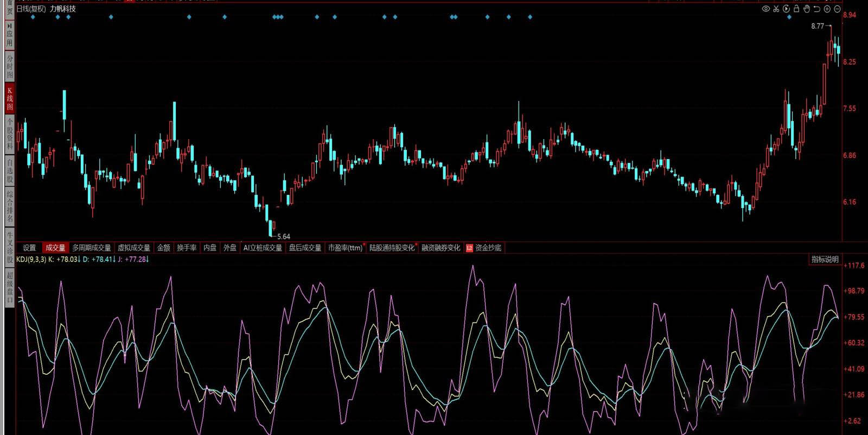Image resolution: width=868 pixels, height=435 pixels.
Task: Start chart replay with circular play icon
Action: (786, 9)
